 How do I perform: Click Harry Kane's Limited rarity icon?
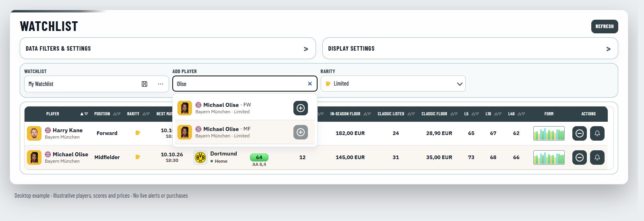(138, 133)
